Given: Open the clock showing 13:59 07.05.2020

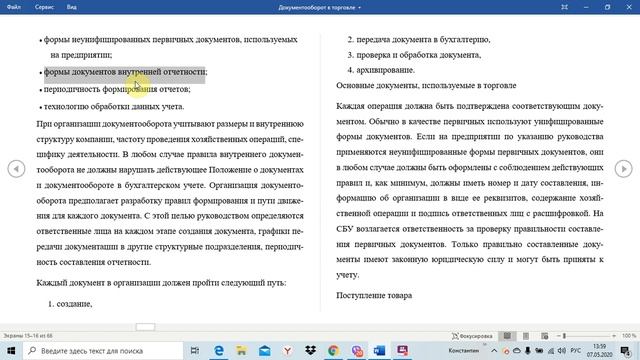Looking at the screenshot, I should [600, 351].
